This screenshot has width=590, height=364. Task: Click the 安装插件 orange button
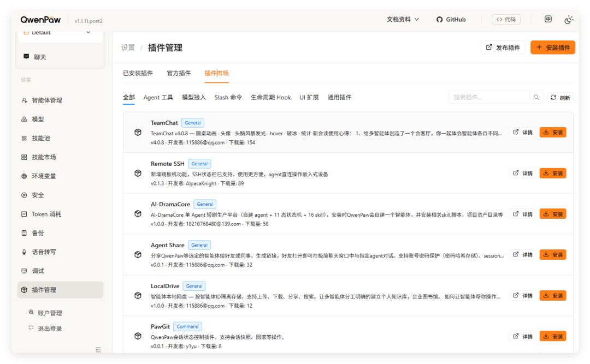click(553, 47)
